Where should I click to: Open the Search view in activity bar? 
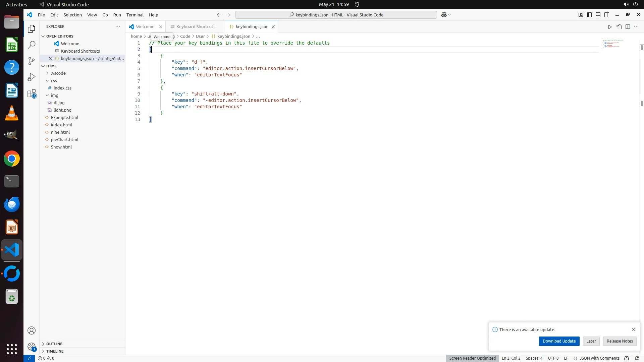[x=32, y=45]
